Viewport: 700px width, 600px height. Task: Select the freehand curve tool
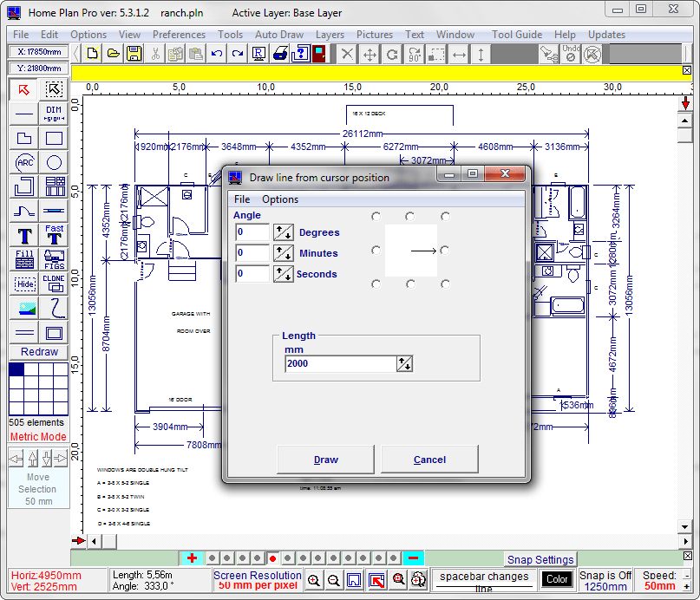point(54,309)
